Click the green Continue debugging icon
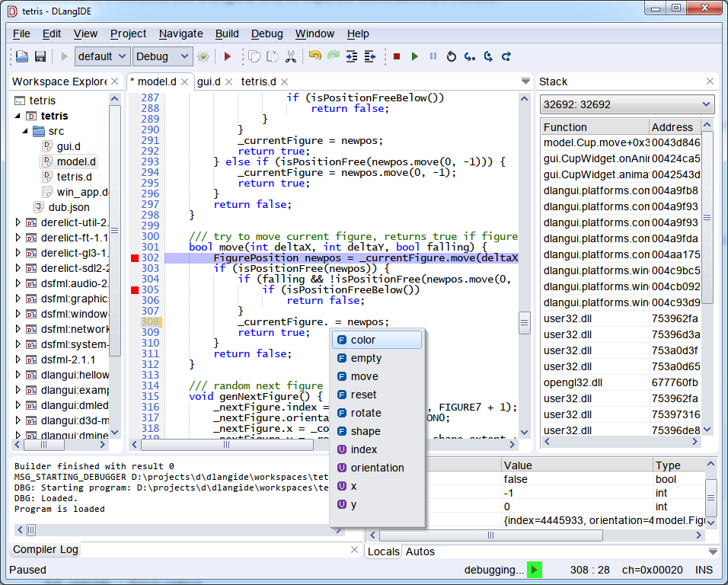728x585 pixels. (414, 56)
